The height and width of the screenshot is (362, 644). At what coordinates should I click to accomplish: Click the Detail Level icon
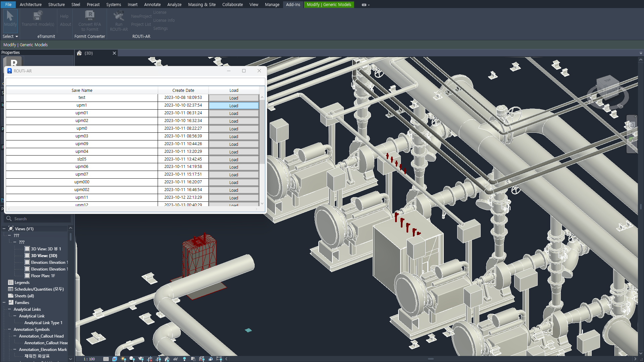coord(106,359)
